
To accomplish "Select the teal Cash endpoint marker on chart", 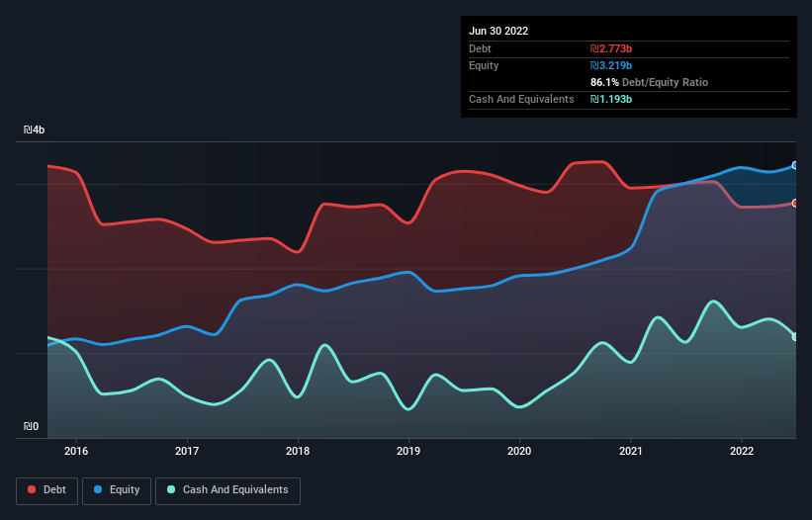I will (795, 337).
